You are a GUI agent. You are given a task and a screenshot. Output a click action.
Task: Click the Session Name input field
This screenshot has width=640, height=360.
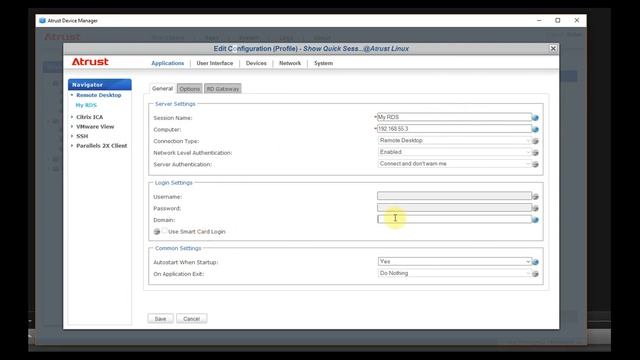(x=454, y=117)
